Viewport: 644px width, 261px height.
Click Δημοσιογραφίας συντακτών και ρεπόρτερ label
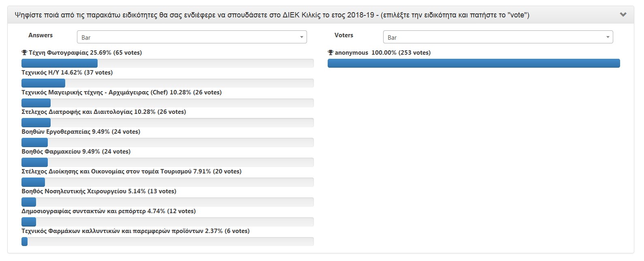[109, 211]
